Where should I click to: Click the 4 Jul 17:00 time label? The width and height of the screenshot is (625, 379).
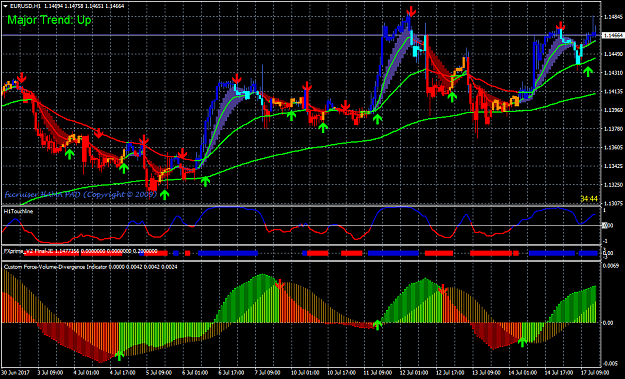coord(122,373)
